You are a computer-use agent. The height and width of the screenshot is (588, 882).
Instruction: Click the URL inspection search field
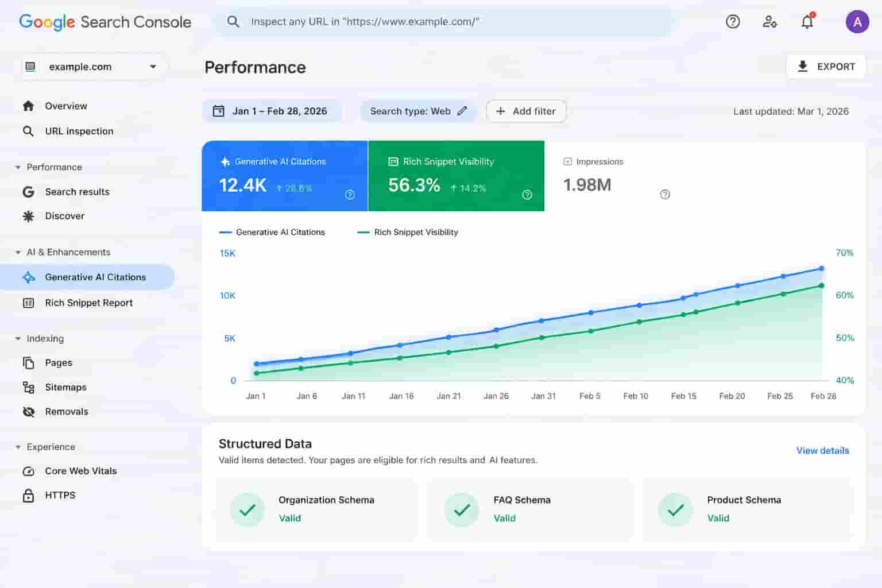coord(445,22)
